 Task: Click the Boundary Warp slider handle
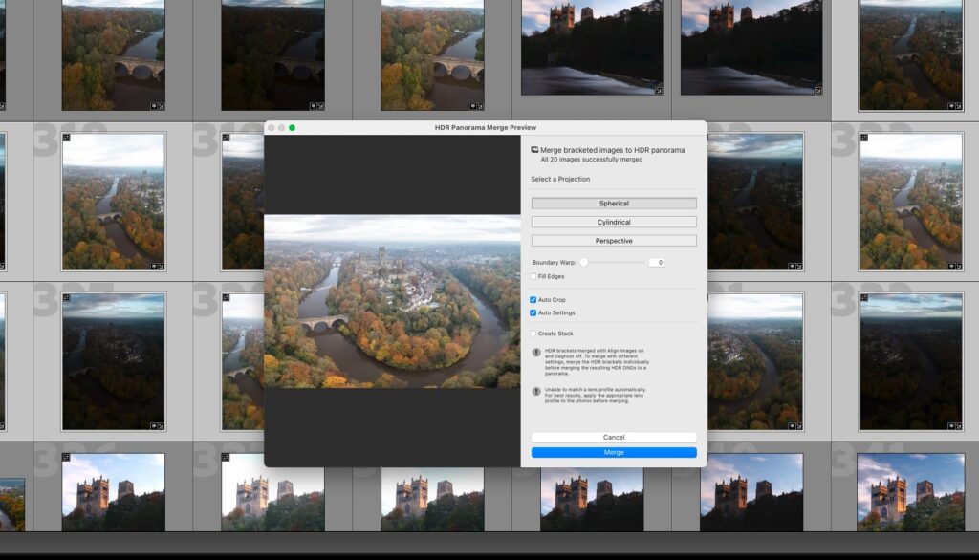584,262
